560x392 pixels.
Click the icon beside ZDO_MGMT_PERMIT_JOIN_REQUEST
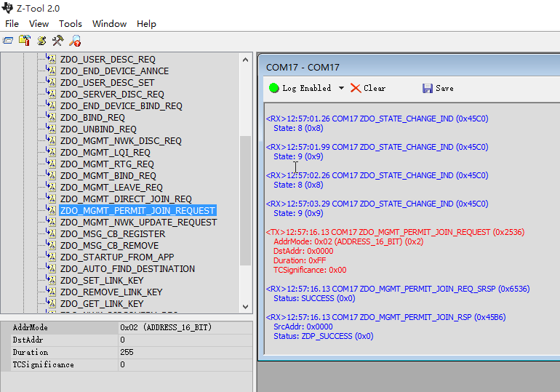[x=52, y=210]
